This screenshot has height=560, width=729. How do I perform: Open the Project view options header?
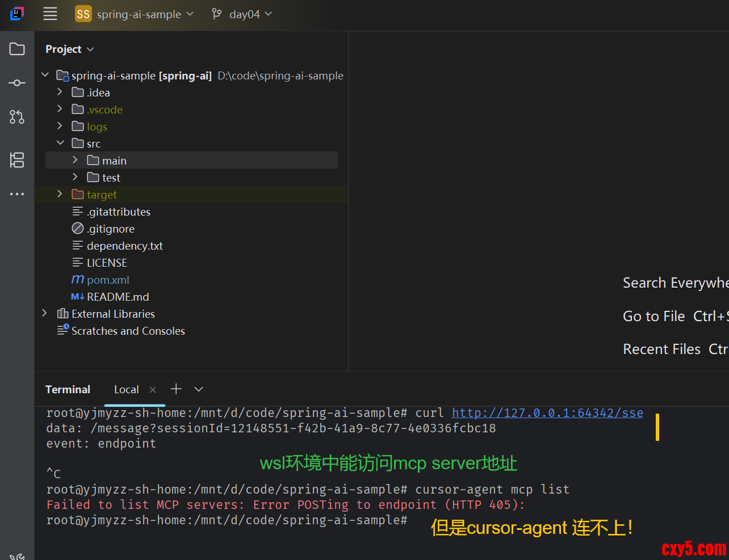(69, 49)
